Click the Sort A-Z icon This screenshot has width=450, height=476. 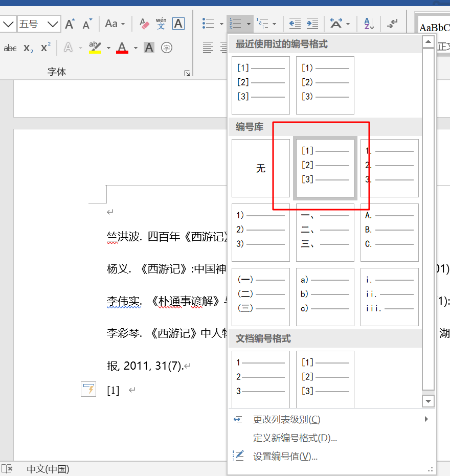pos(369,24)
